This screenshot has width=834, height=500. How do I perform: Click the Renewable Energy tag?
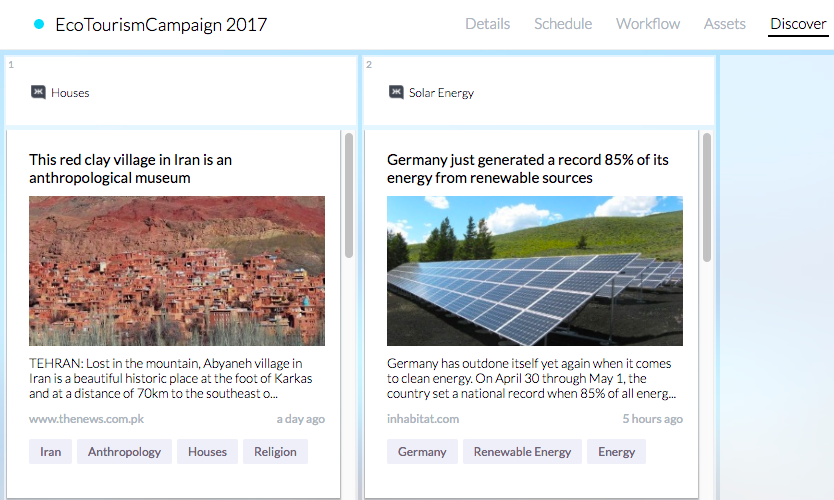[522, 451]
